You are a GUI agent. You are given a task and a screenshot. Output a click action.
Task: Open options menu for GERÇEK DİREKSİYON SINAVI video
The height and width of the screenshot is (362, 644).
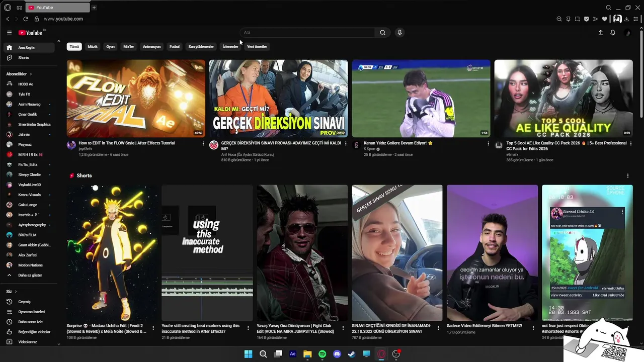tap(346, 143)
